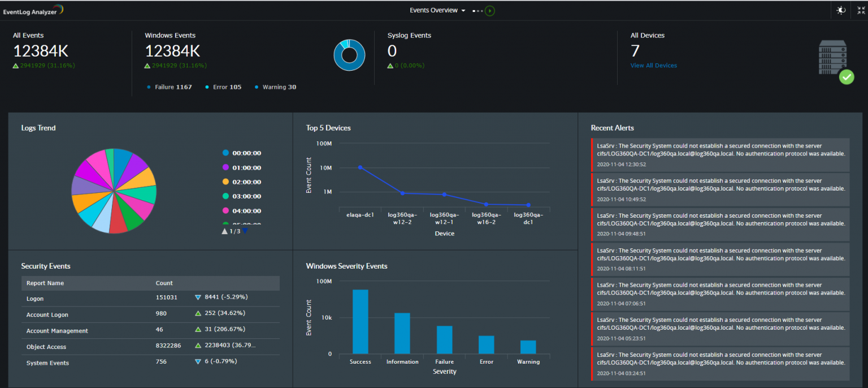Open the View All Devices link
Image resolution: width=868 pixels, height=388 pixels.
[653, 66]
